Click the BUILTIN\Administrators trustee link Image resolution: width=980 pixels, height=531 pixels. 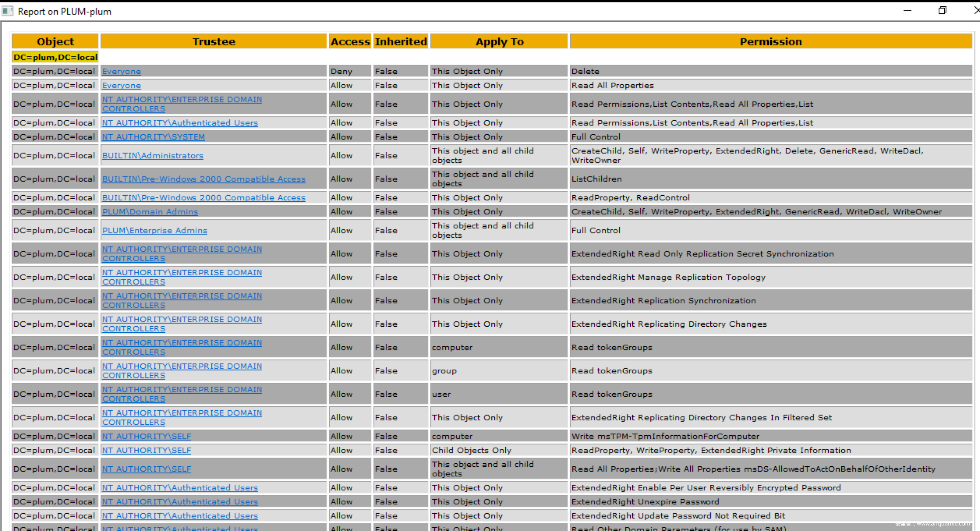152,156
